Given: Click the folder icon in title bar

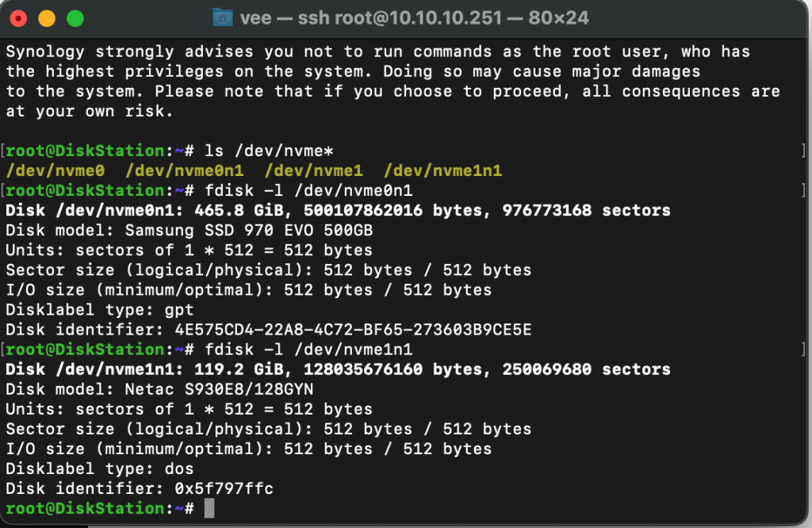Looking at the screenshot, I should tap(223, 18).
